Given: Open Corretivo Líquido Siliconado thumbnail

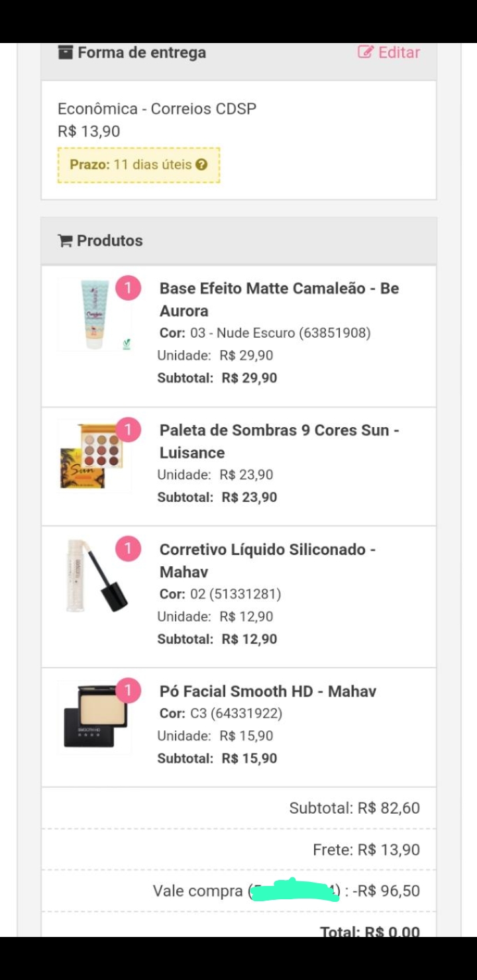Looking at the screenshot, I should click(95, 576).
